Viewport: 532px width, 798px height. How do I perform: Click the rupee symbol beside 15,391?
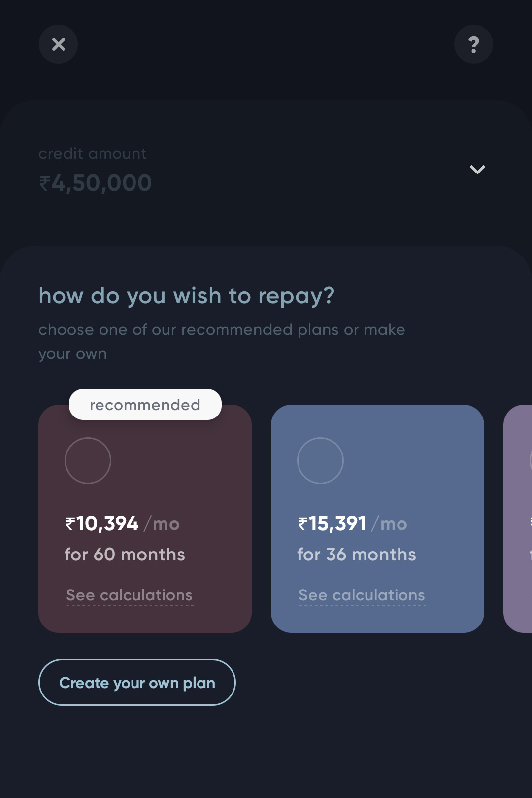[302, 524]
